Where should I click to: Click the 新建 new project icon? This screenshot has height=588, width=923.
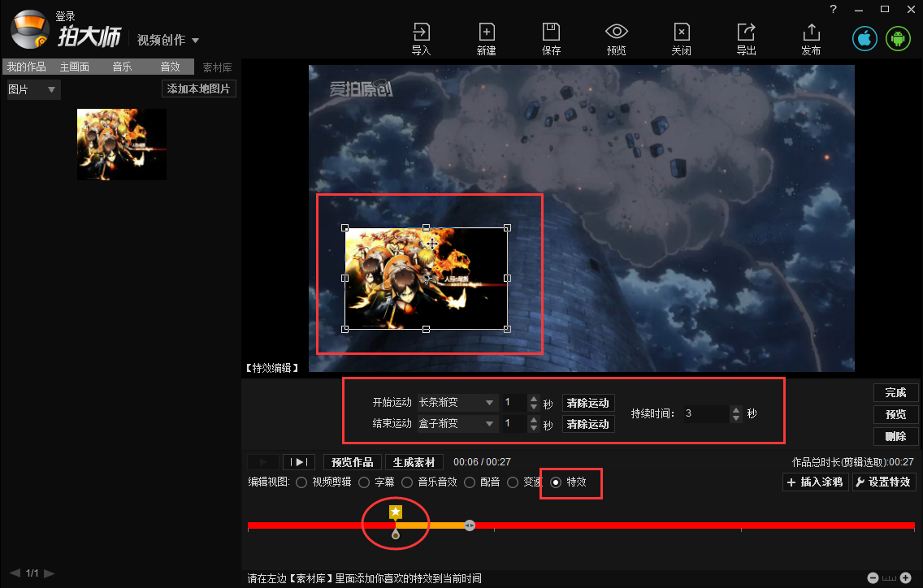point(486,38)
